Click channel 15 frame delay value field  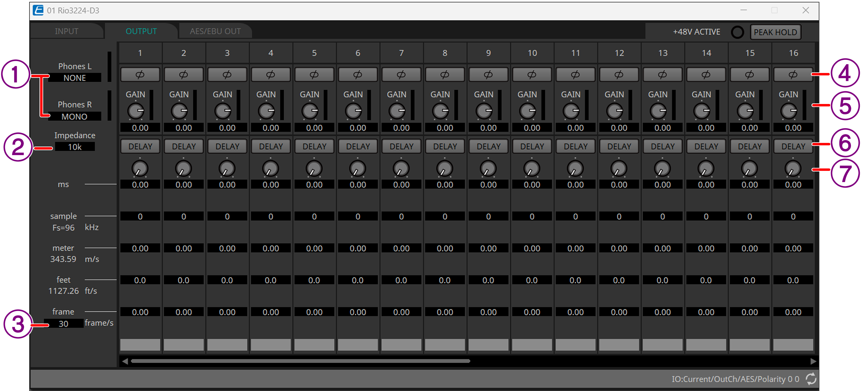coord(749,312)
